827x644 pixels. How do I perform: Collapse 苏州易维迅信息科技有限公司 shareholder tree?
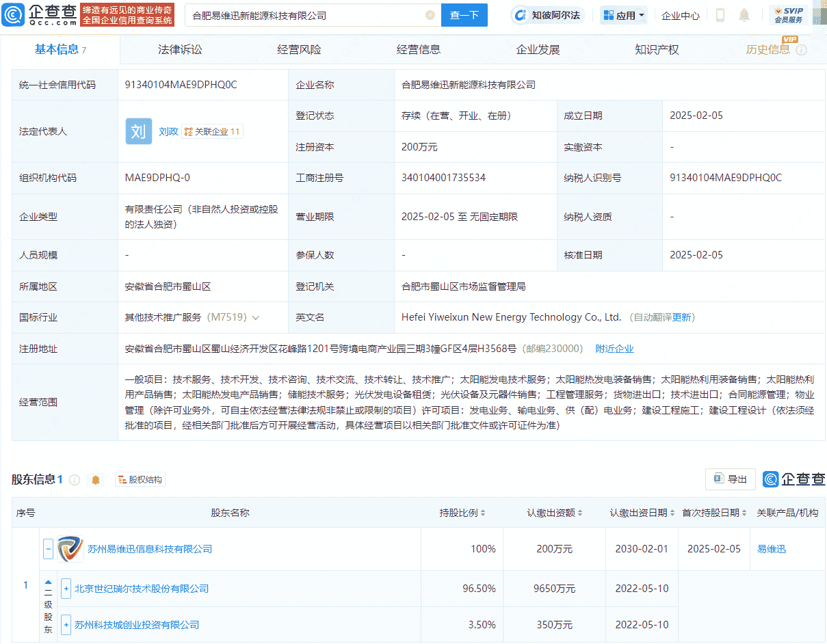tap(47, 548)
